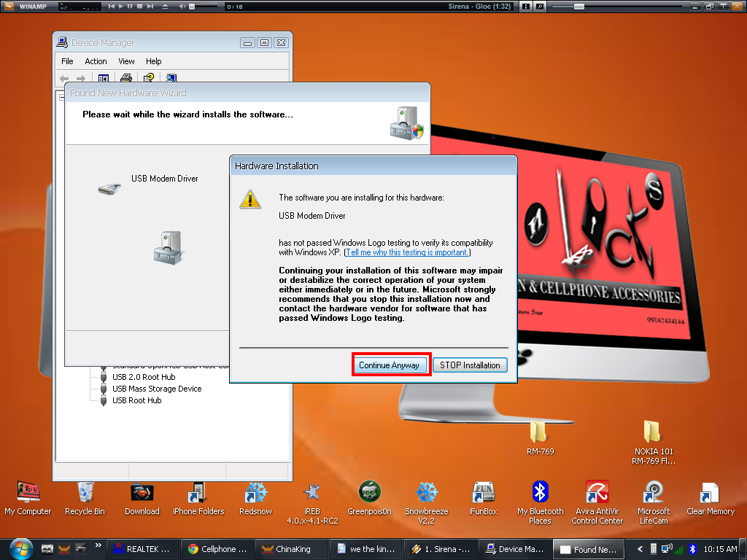Click Winamp previous track button

tap(112, 6)
